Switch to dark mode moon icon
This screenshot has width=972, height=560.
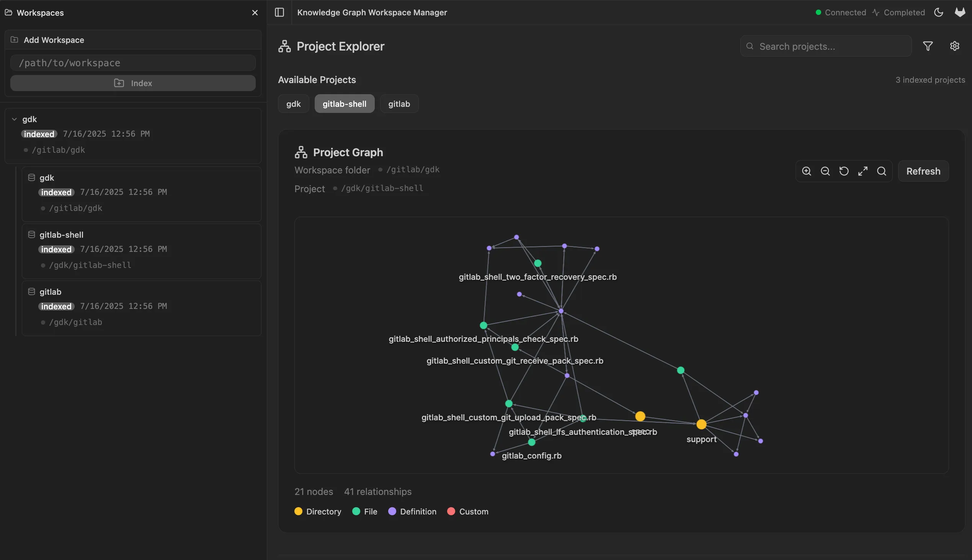[939, 12]
